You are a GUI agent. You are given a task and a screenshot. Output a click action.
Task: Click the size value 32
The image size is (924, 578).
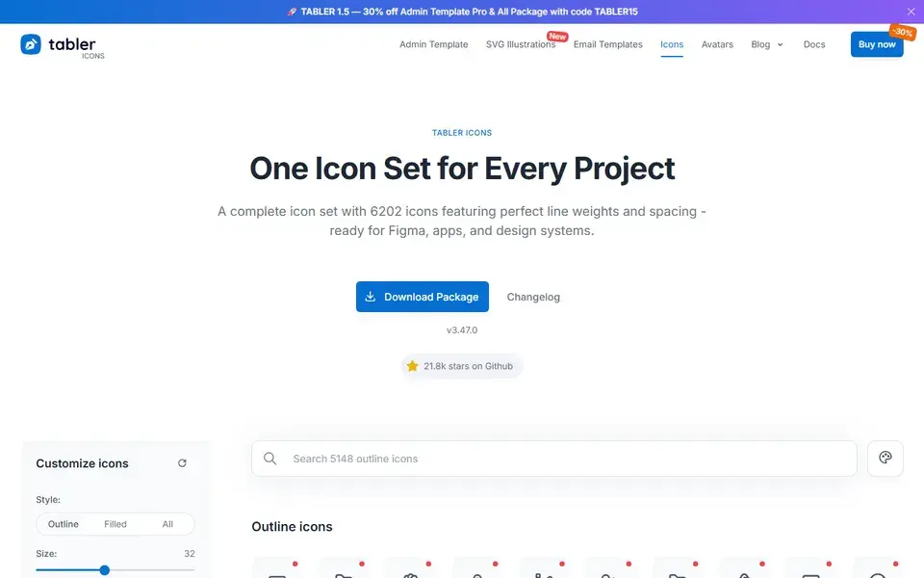[x=190, y=554]
